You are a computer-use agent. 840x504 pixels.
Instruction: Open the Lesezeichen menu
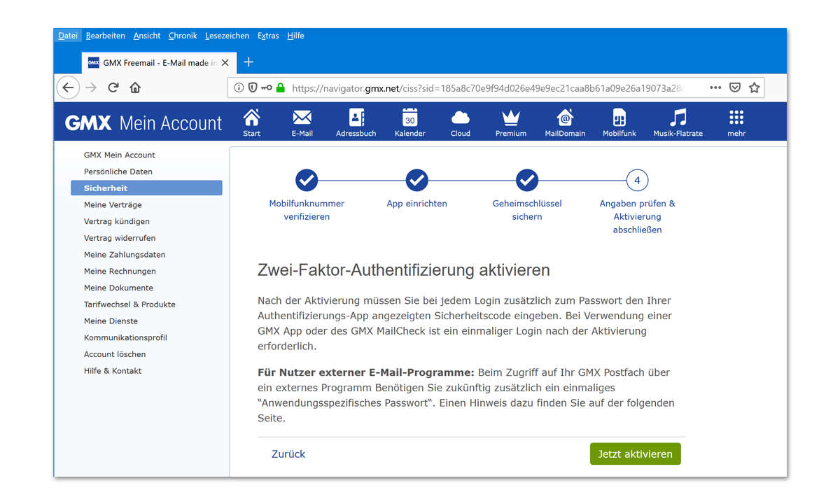(227, 36)
